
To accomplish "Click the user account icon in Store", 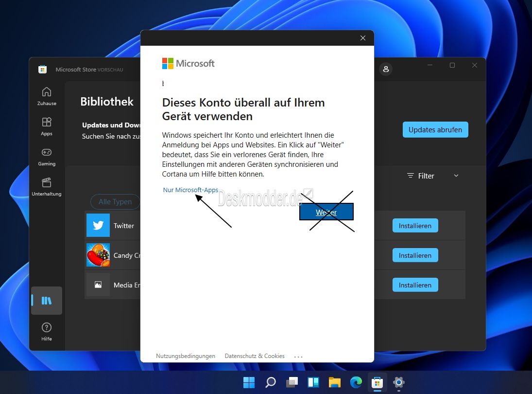I will pos(386,69).
